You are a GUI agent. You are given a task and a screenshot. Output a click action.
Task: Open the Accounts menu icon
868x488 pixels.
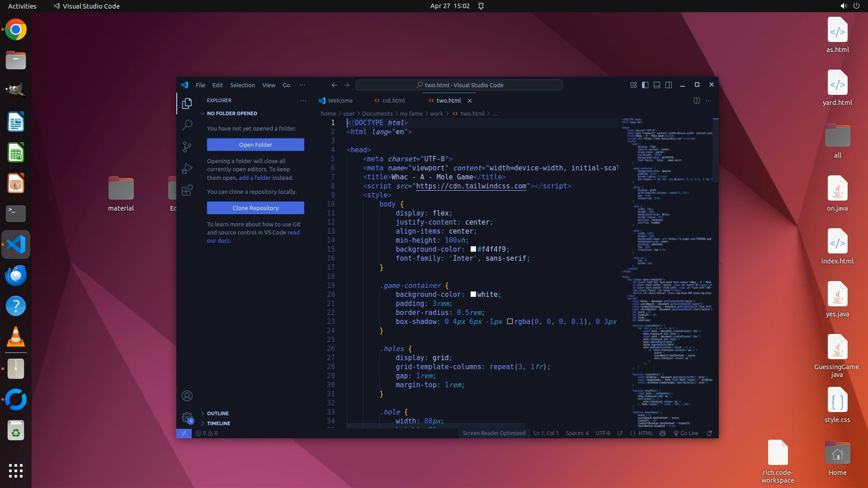(187, 396)
